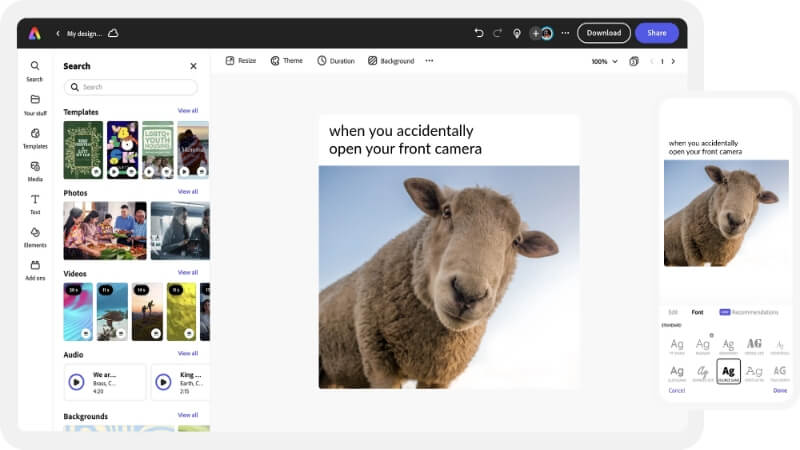Go to the previous page arrow
800x450 pixels.
[x=652, y=61]
